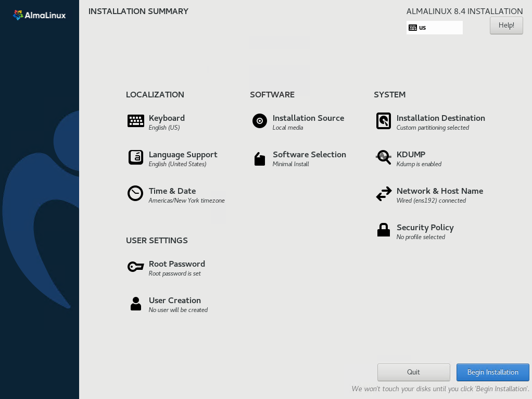Screen dimensions: 532x399
Task: Click the Installation Source disc icon
Action: click(x=260, y=121)
